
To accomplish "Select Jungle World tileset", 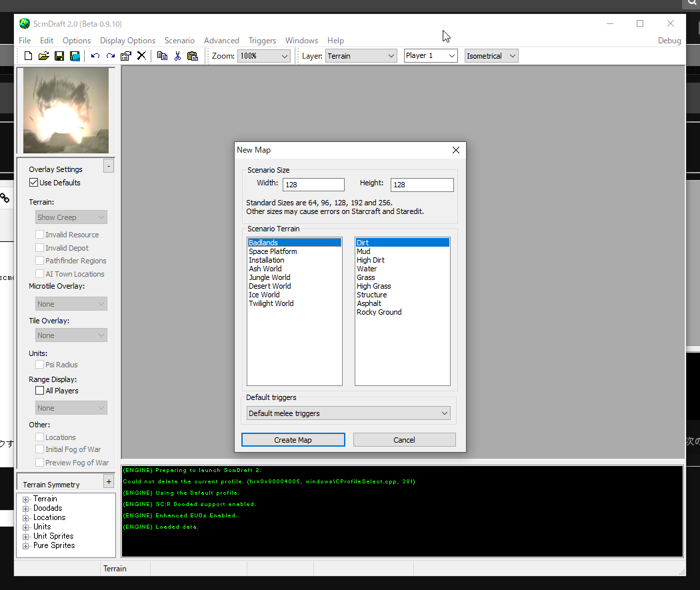I will (x=295, y=277).
